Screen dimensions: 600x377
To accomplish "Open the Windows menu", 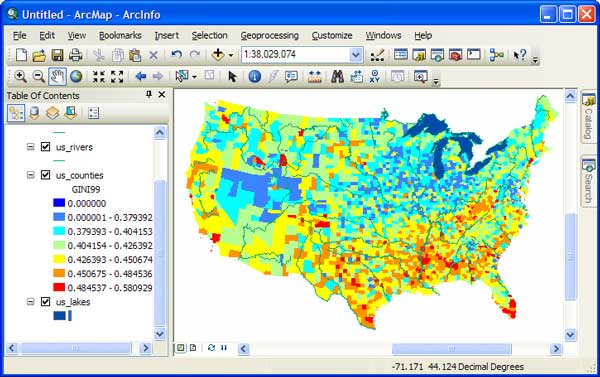I will point(383,36).
